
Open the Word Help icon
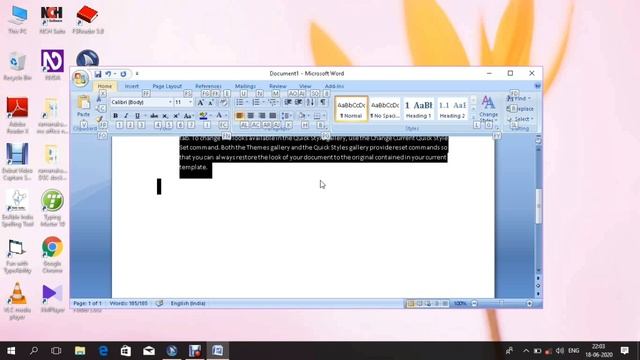coord(538,86)
